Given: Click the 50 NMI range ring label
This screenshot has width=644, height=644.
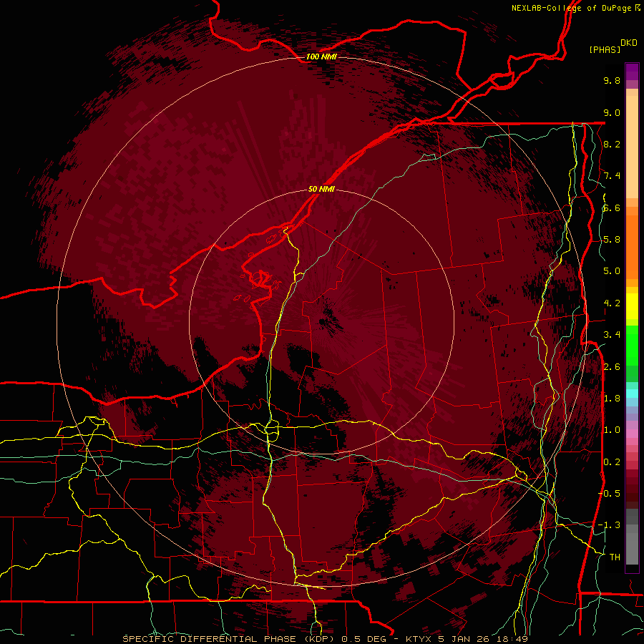Looking at the screenshot, I should point(321,189).
